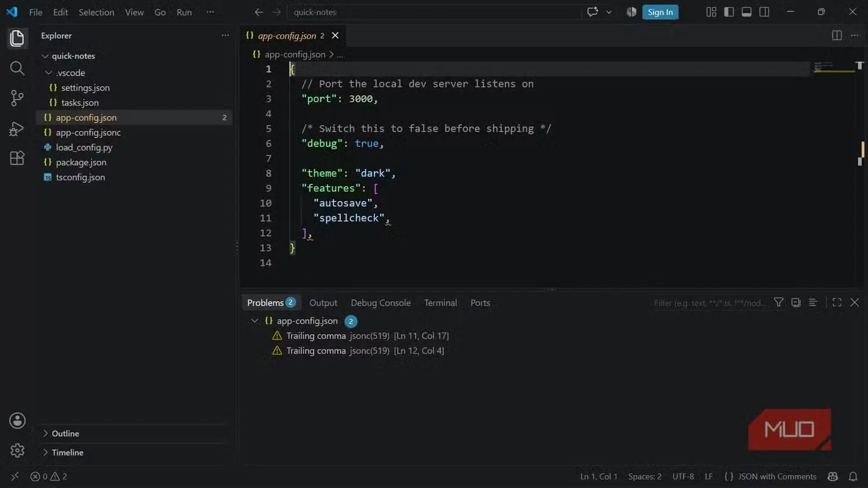This screenshot has height=488, width=868.
Task: Close the bottom panel
Action: [855, 302]
